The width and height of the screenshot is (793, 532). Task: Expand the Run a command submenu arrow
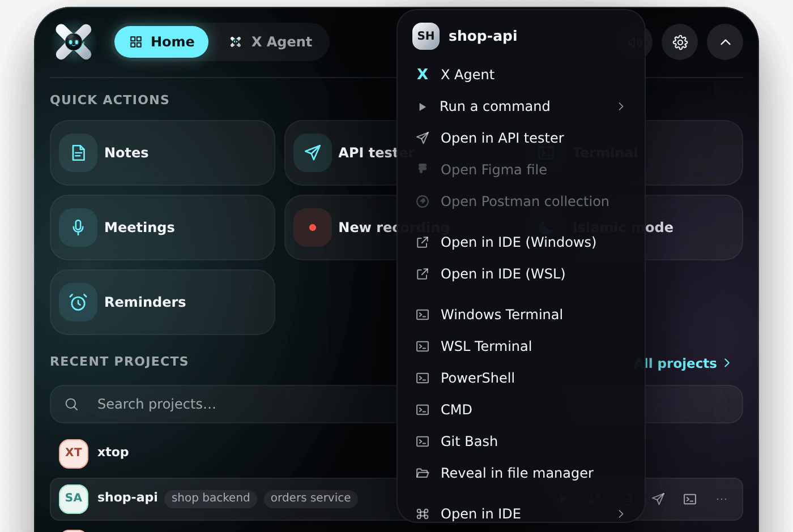coord(621,106)
